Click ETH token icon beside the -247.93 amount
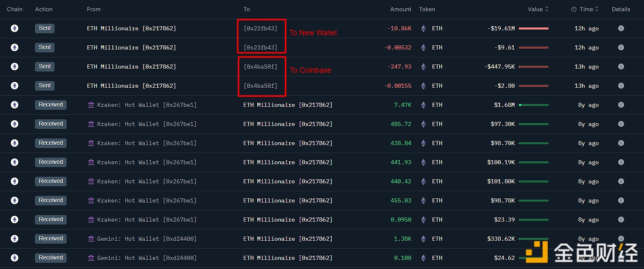Viewport: 644px width, 269px height. (423, 67)
